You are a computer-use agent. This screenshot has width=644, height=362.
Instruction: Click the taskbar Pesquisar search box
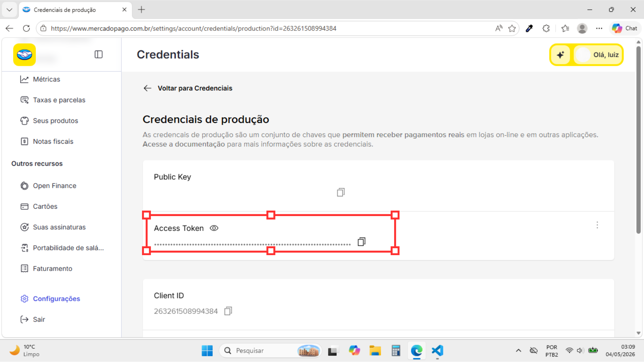click(271, 351)
